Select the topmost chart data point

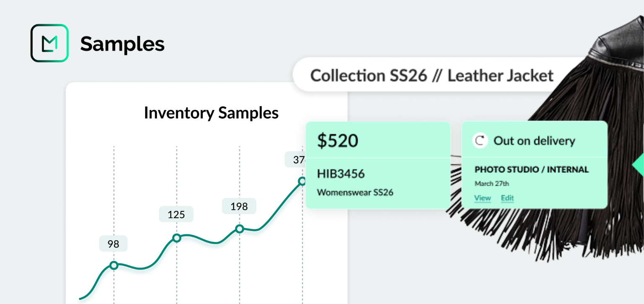click(302, 181)
